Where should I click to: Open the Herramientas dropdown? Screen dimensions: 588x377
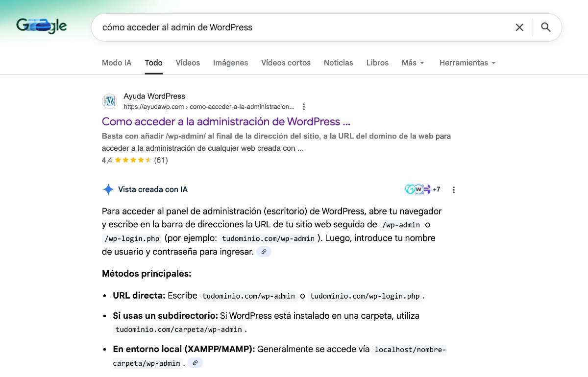466,63
